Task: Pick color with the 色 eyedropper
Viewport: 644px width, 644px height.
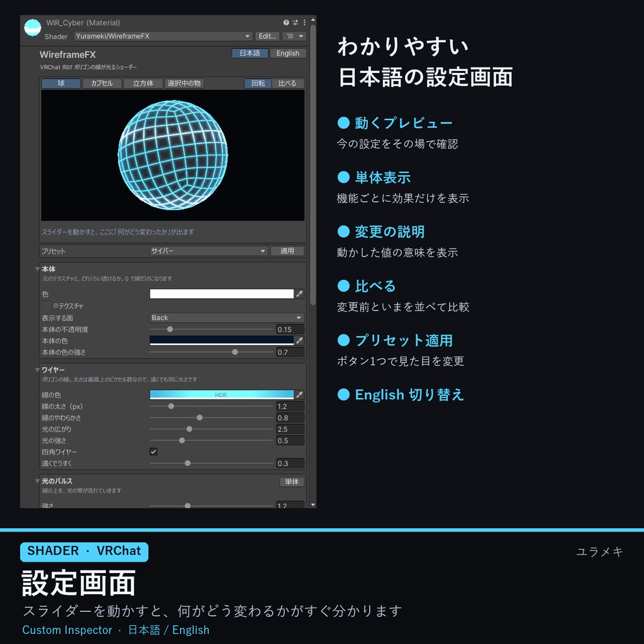Action: click(299, 294)
